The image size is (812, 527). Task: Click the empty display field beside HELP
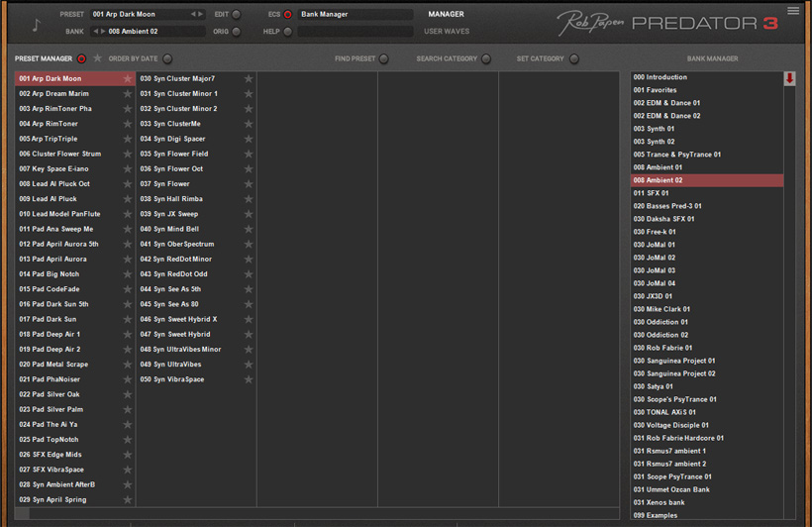(355, 32)
